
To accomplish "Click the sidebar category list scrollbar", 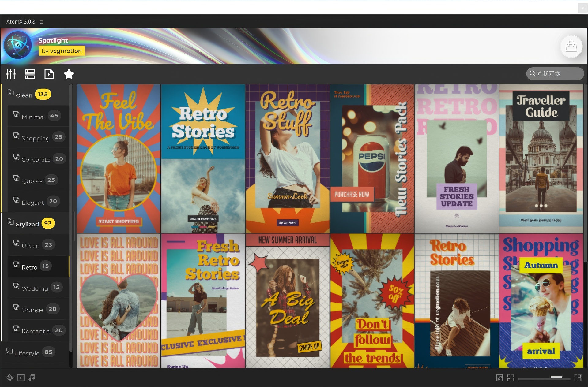I will tap(71, 217).
